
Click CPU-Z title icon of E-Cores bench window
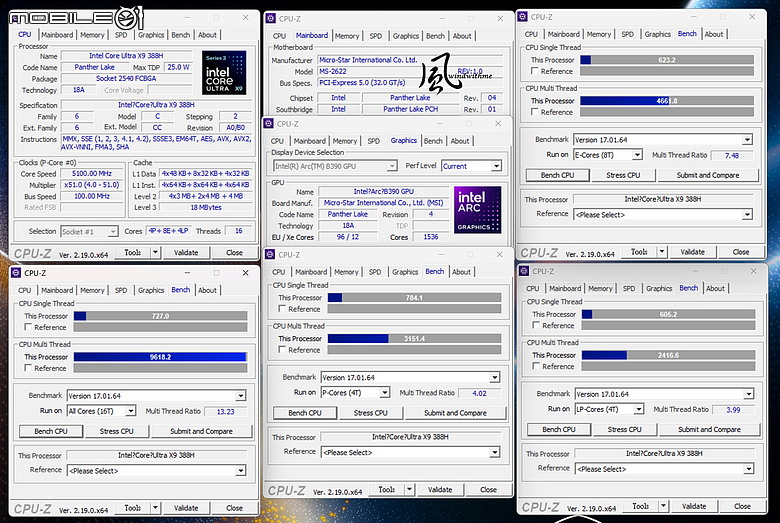[522, 16]
